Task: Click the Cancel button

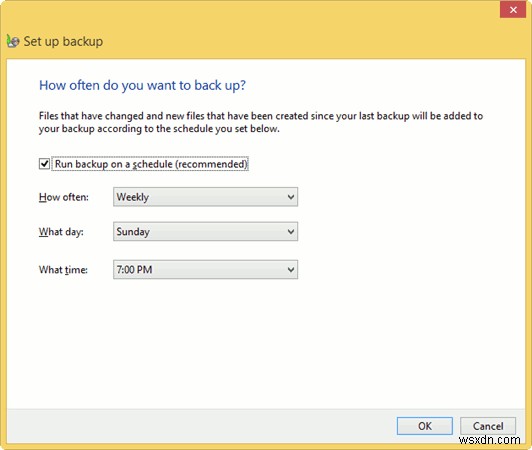Action: pyautogui.click(x=488, y=426)
